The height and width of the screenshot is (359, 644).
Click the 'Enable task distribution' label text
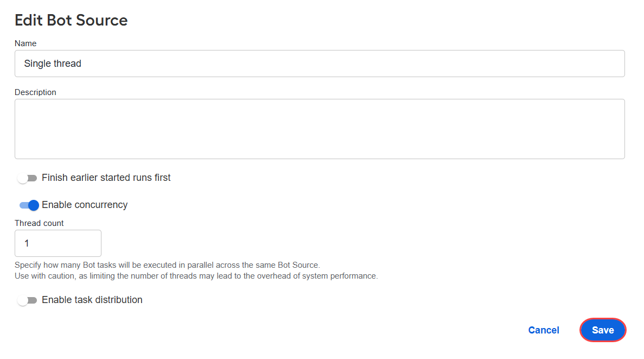[92, 300]
